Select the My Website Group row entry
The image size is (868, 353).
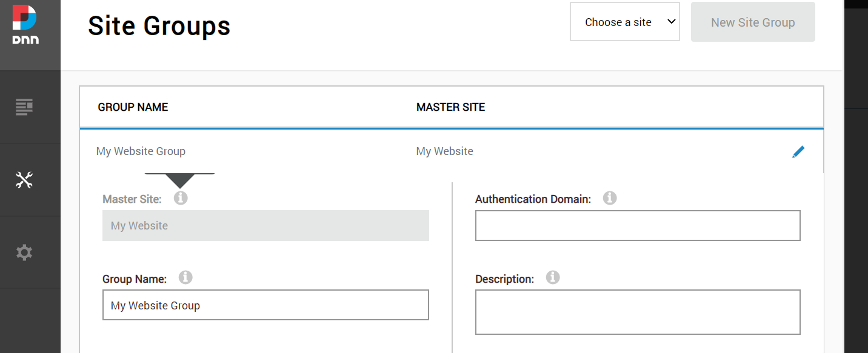(141, 151)
